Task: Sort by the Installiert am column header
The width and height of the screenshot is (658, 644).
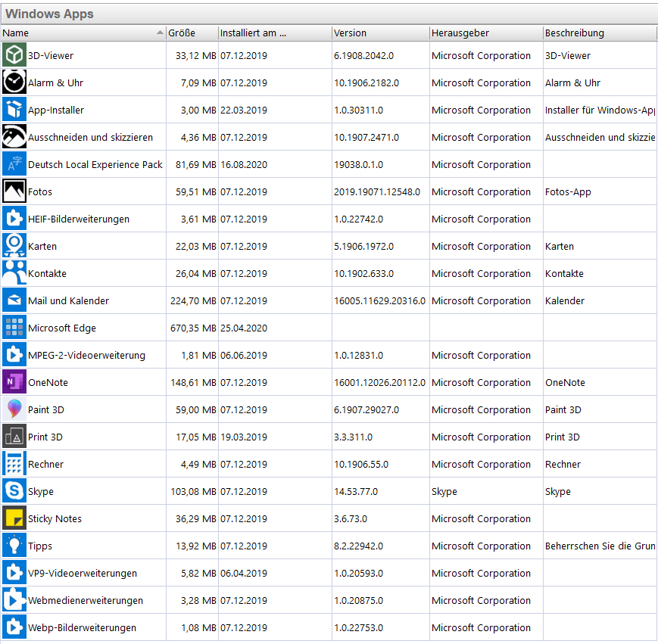Action: click(275, 33)
